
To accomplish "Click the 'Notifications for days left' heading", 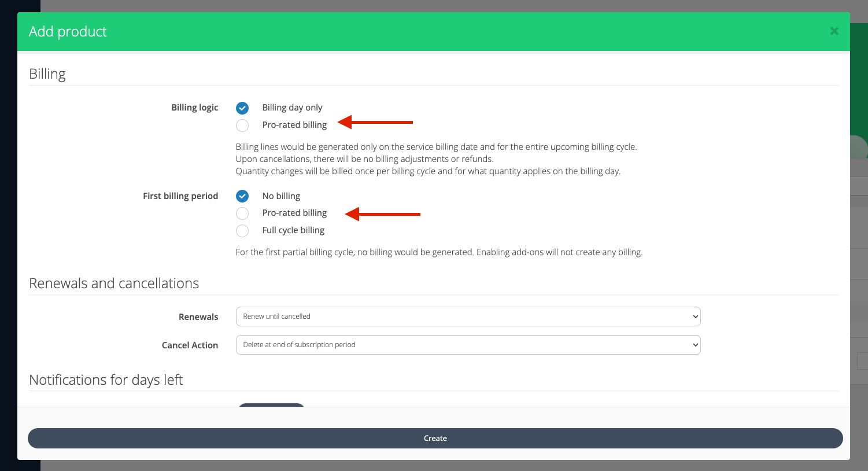I will click(x=106, y=380).
